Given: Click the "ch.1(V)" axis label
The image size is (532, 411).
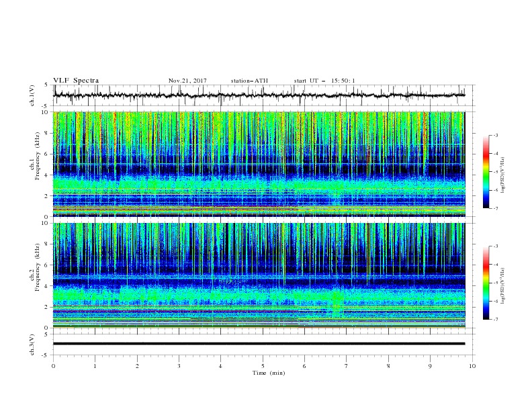Looking at the screenshot, I should [x=32, y=95].
